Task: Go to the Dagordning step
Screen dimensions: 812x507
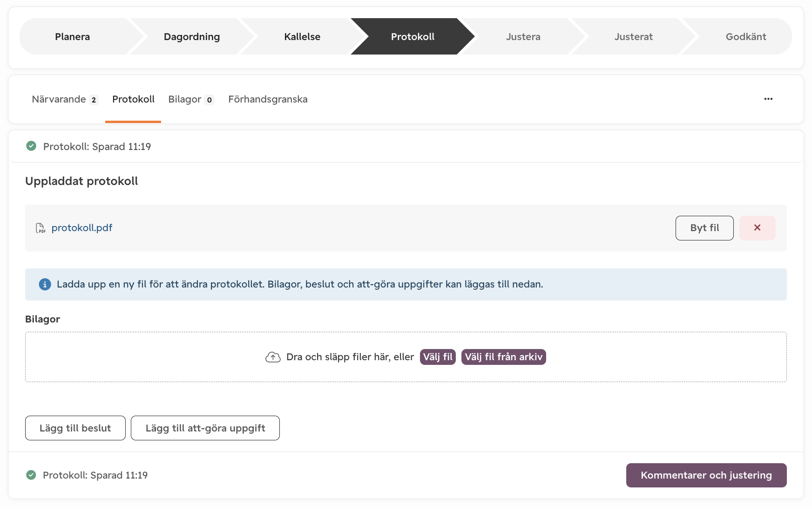Action: (192, 36)
